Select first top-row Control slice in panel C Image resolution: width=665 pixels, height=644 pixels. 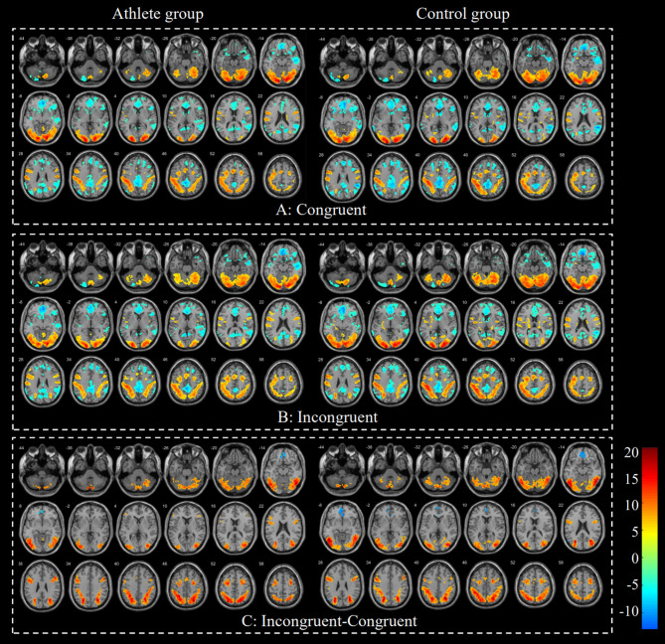click(342, 471)
